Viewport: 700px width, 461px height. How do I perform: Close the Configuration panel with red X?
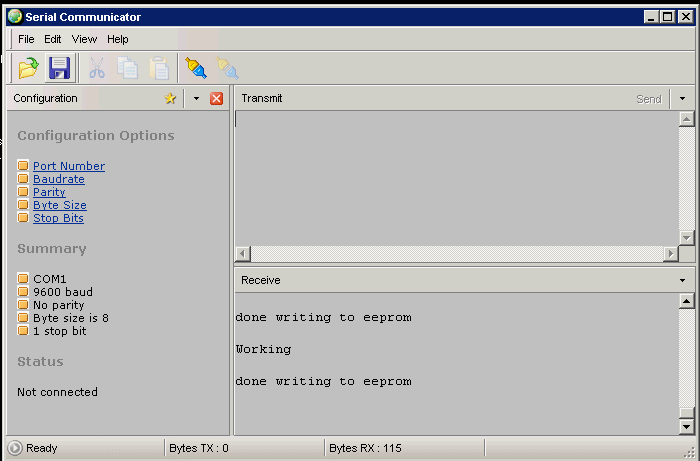coord(216,99)
